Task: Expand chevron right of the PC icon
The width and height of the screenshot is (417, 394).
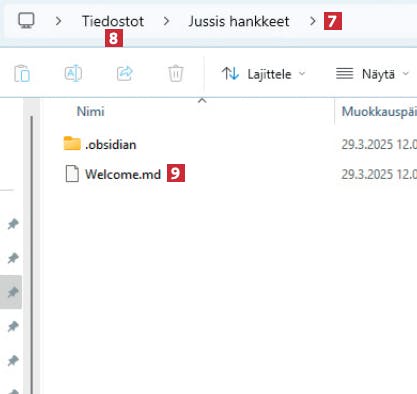Action: tap(58, 21)
